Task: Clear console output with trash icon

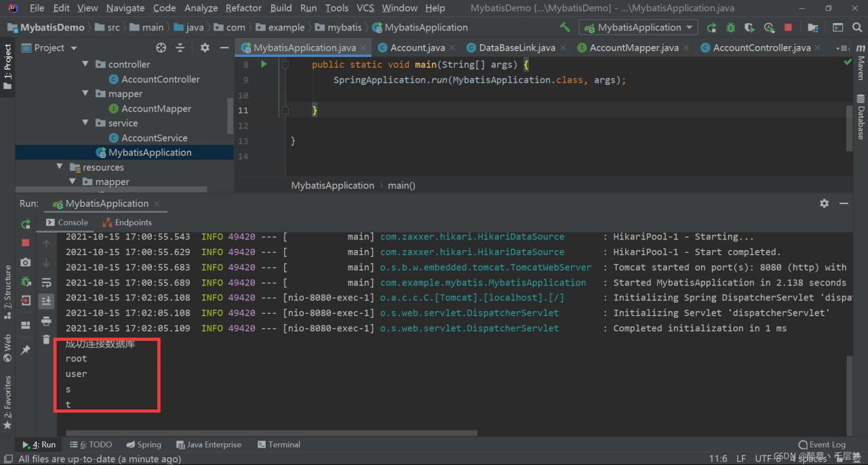Action: coord(46,340)
